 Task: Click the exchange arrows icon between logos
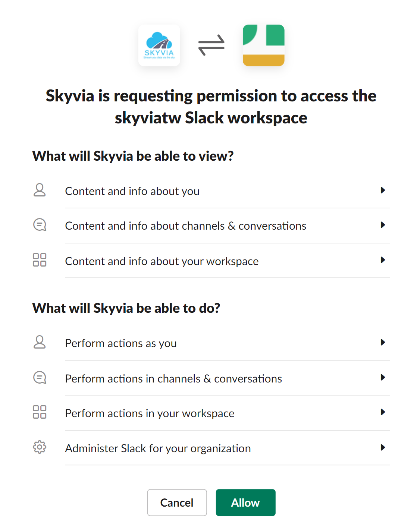click(211, 45)
